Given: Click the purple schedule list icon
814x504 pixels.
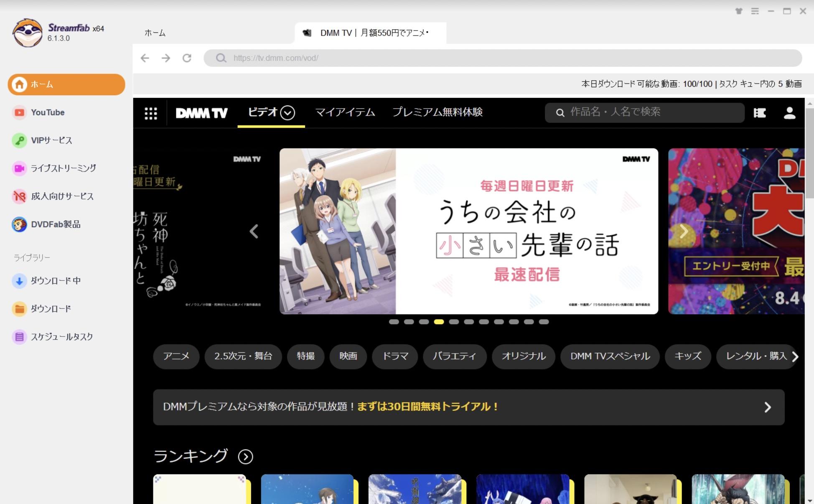Looking at the screenshot, I should 19,337.
